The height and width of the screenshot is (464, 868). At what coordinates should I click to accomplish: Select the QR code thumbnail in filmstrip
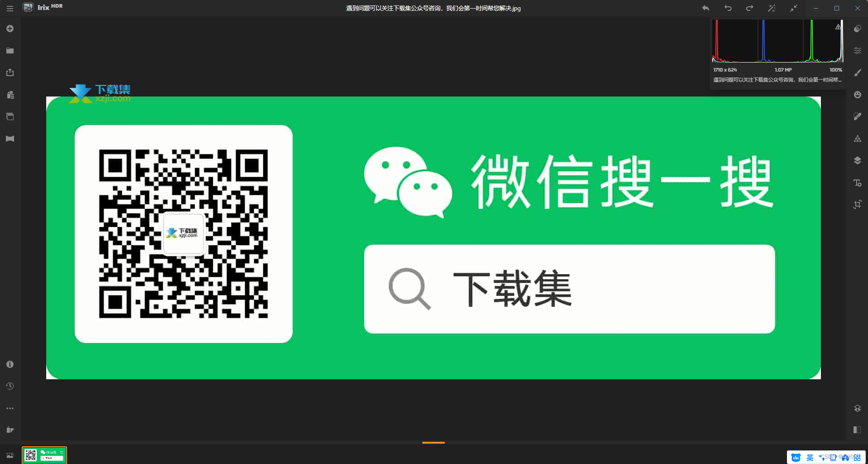44,455
